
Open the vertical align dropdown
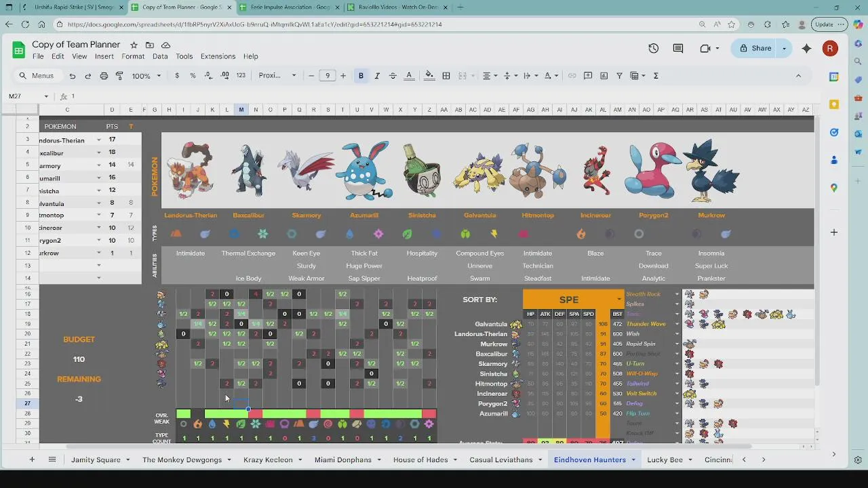click(510, 76)
